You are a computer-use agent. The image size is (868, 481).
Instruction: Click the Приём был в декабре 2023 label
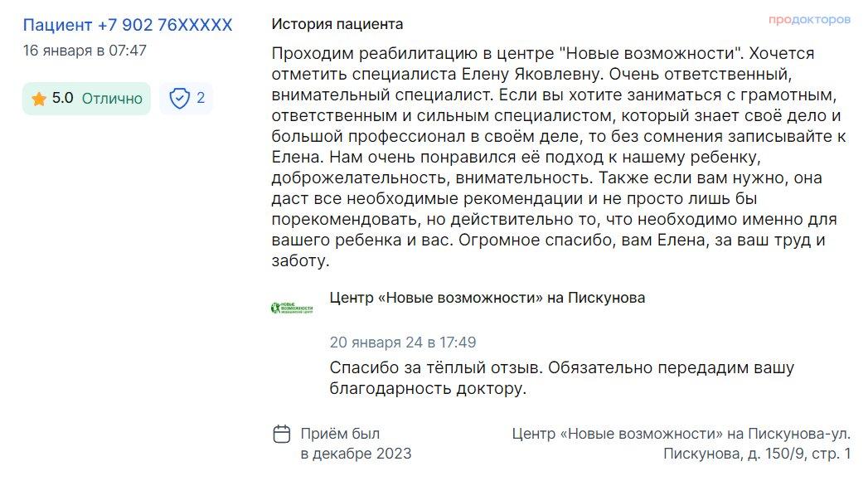click(x=356, y=444)
